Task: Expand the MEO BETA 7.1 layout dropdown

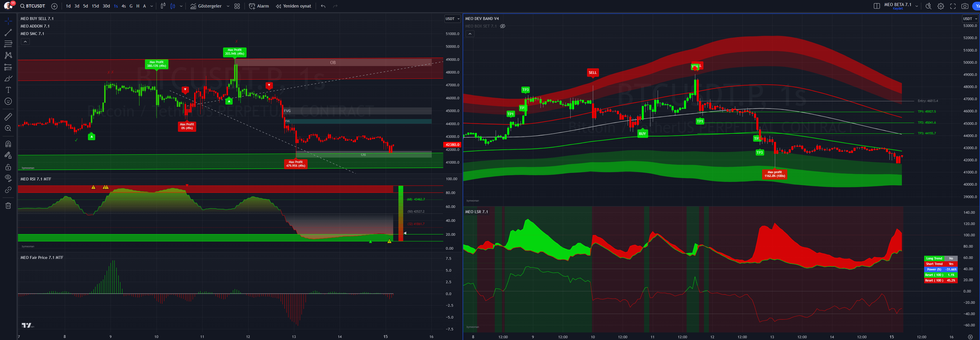Action: click(916, 6)
